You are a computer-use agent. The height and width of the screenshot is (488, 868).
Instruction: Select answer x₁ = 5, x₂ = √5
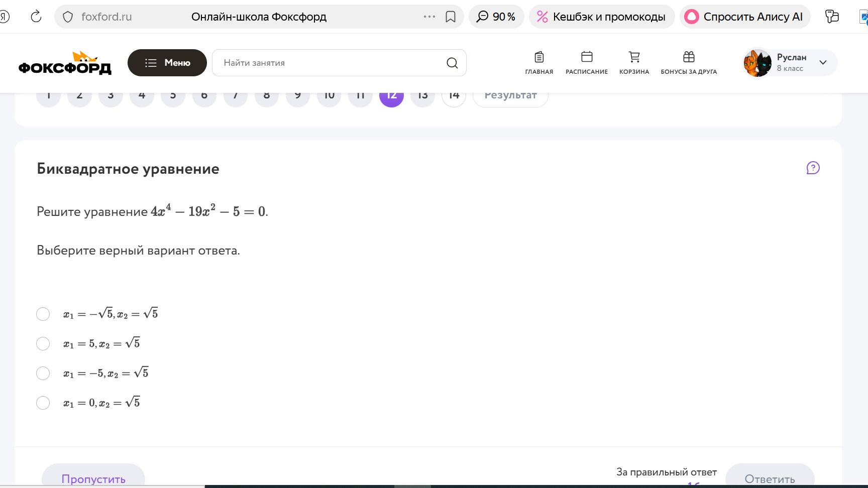pyautogui.click(x=43, y=343)
